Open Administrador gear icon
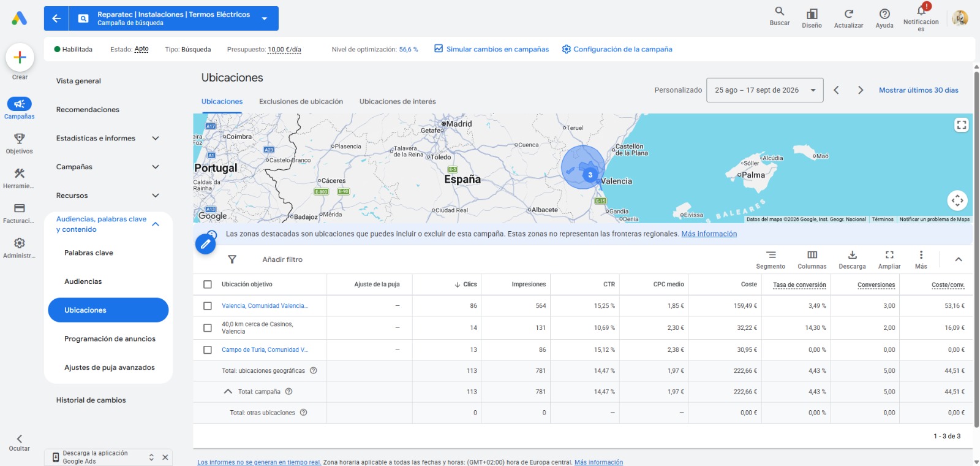This screenshot has width=980, height=466. pyautogui.click(x=20, y=243)
